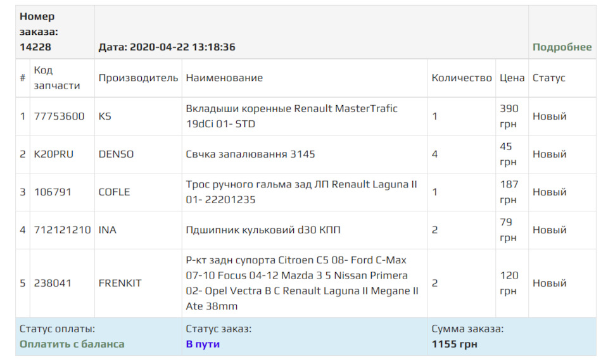Select part code 712121210 cell
Screen dimensions: 608x364
(63, 230)
